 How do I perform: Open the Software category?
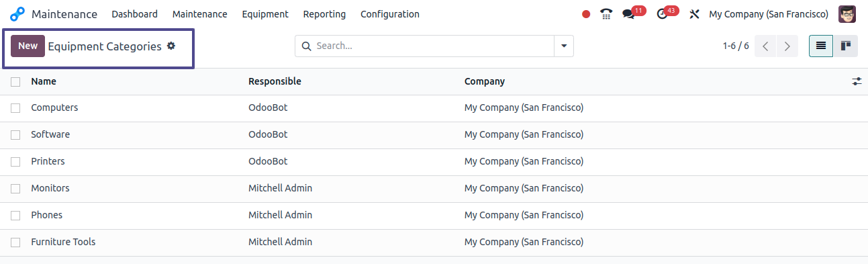pos(50,134)
